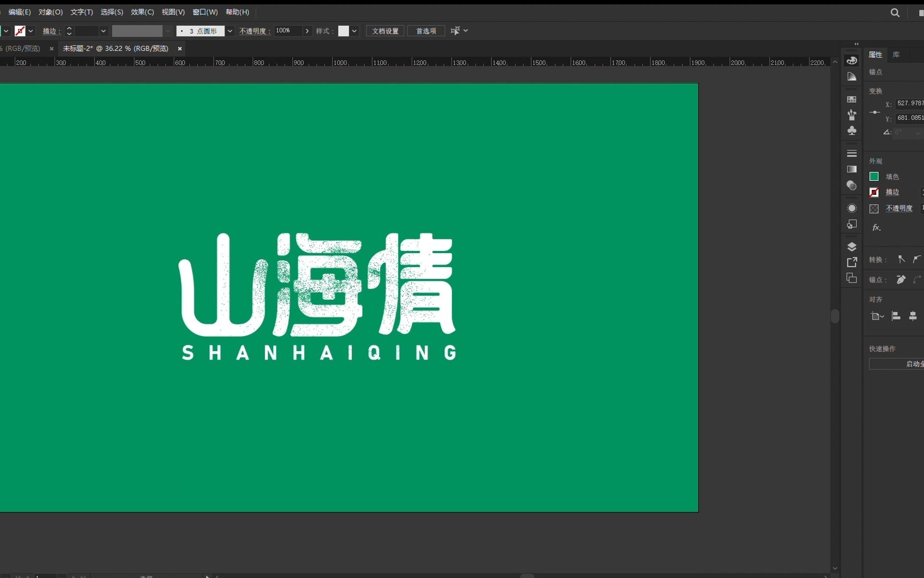Image resolution: width=924 pixels, height=578 pixels.
Task: Open the Window (窗口) menu
Action: pyautogui.click(x=205, y=12)
